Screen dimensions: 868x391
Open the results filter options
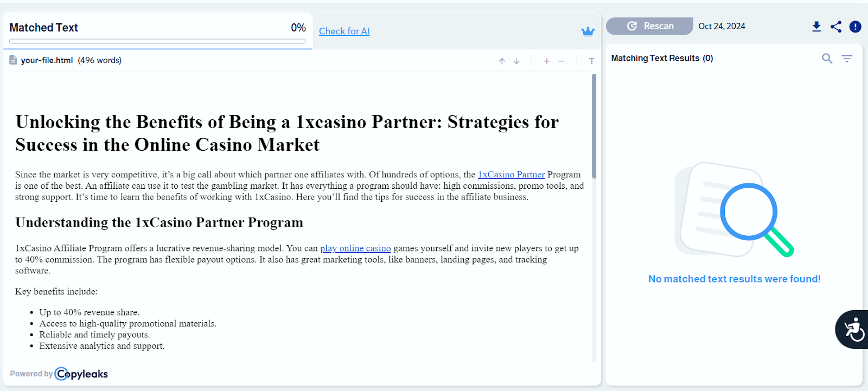(x=847, y=58)
